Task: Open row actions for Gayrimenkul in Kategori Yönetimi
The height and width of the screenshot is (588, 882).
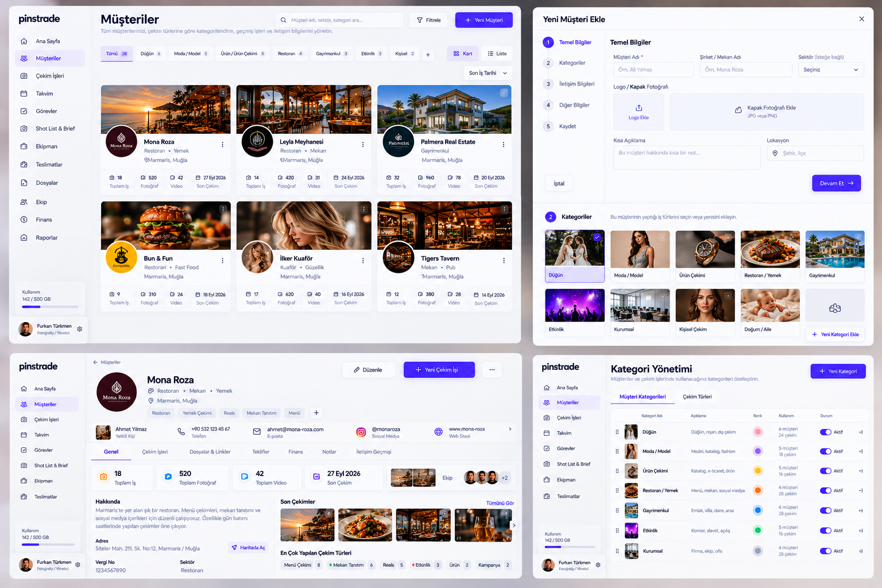Action: coord(861,510)
